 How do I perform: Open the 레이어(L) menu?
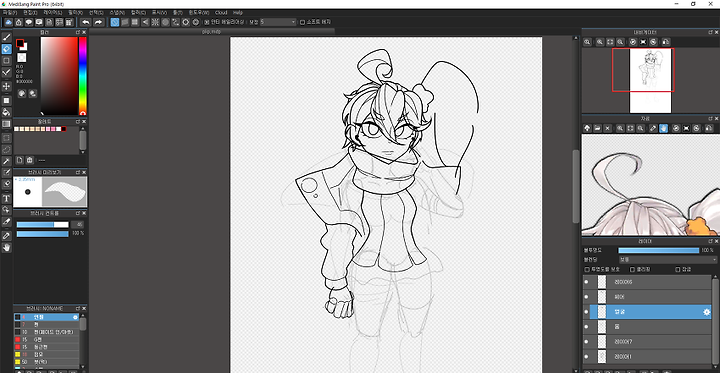[x=52, y=12]
